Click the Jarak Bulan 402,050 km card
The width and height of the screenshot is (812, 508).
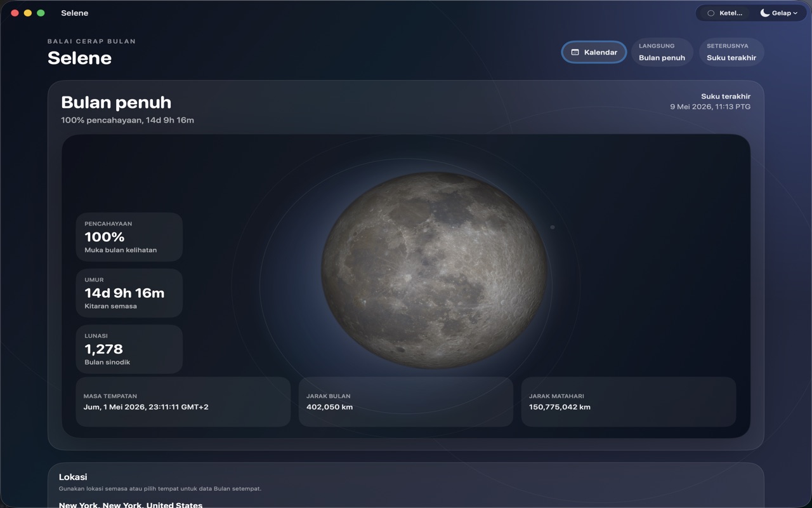pos(406,401)
